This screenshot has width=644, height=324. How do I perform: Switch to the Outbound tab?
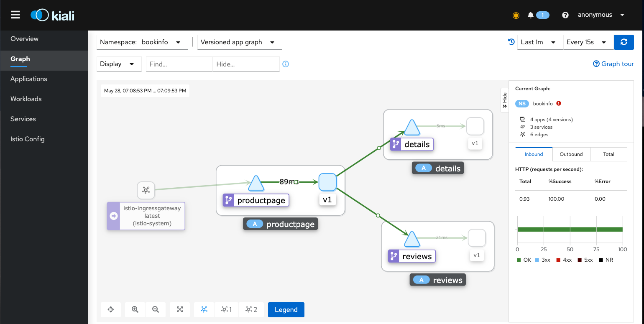pos(571,154)
